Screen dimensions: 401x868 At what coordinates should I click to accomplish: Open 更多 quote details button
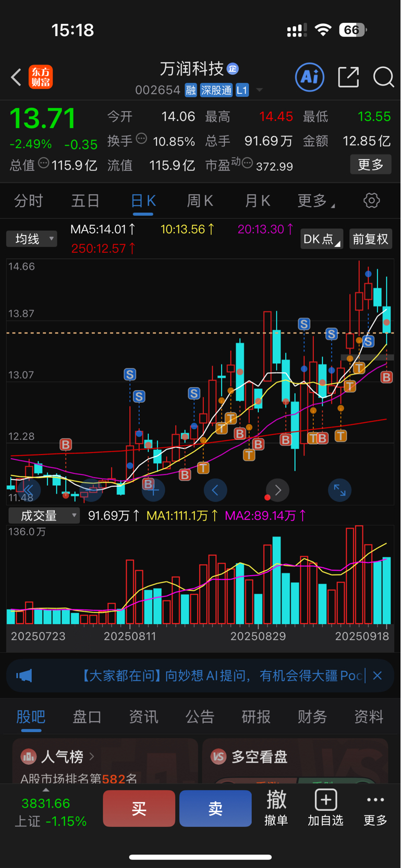(371, 165)
